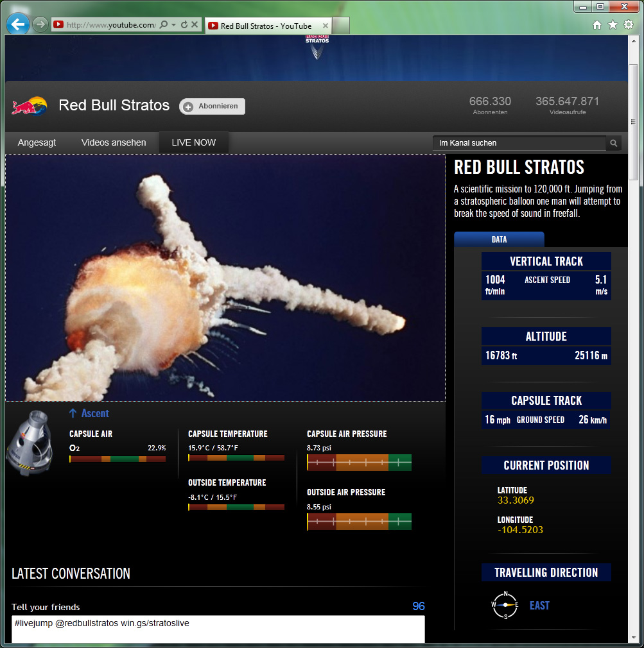Open the favorites star icon
The image size is (644, 648).
pos(613,25)
